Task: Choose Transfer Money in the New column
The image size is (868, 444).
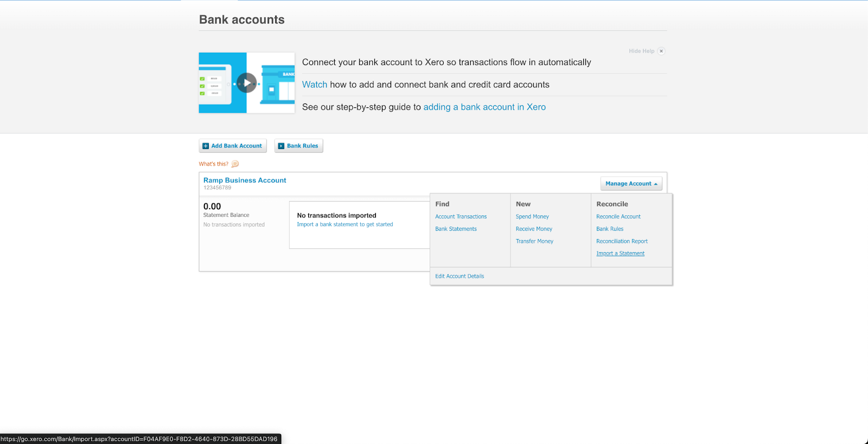Action: point(534,241)
